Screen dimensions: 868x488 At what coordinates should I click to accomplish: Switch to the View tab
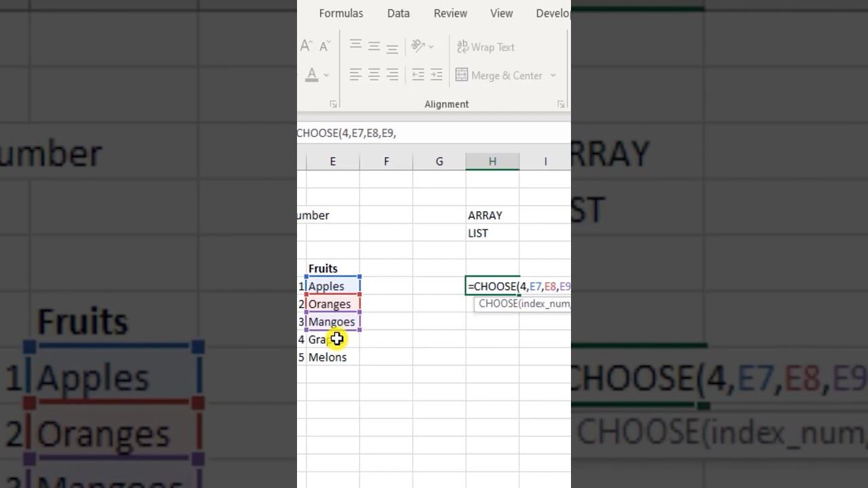501,14
